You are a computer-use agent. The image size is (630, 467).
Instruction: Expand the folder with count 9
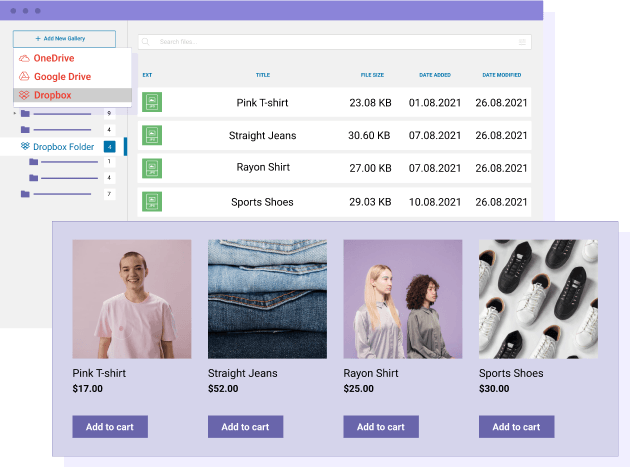(15, 114)
